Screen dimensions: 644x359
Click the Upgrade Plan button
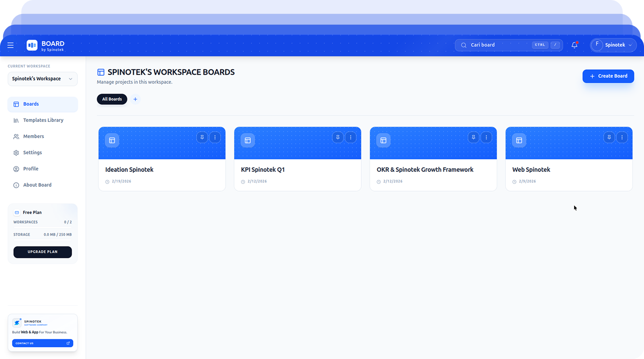click(42, 252)
